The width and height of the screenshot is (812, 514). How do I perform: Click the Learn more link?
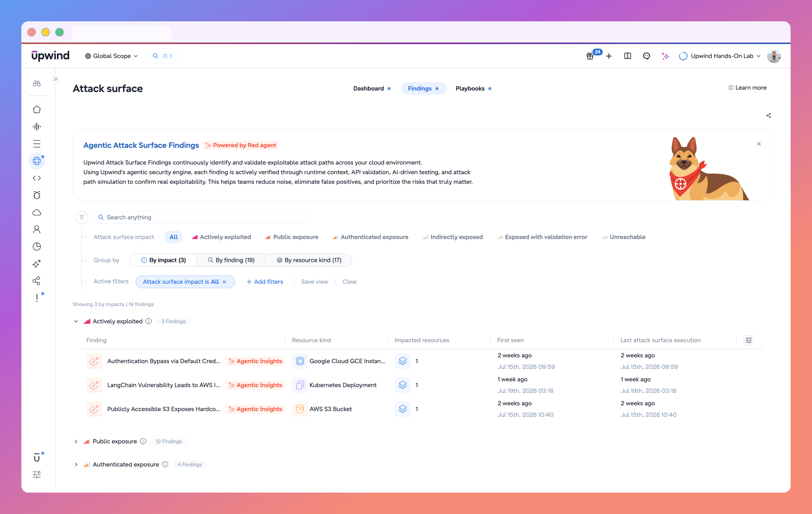click(x=747, y=88)
